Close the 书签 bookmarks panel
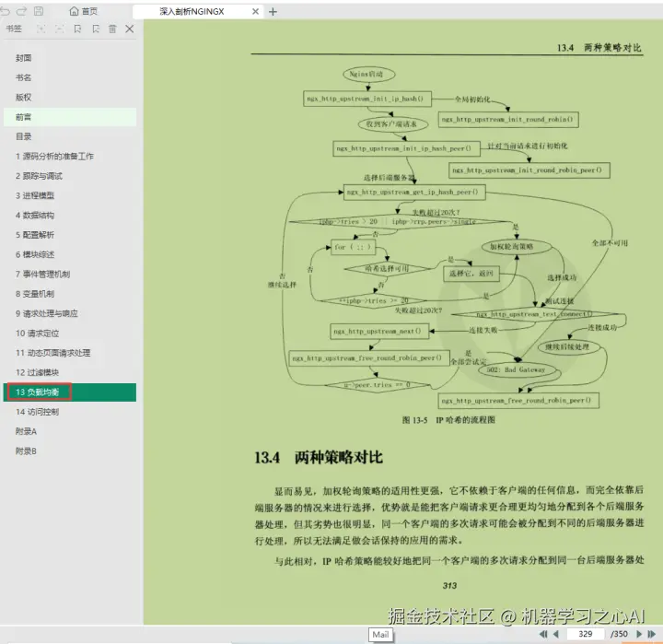 click(130, 29)
